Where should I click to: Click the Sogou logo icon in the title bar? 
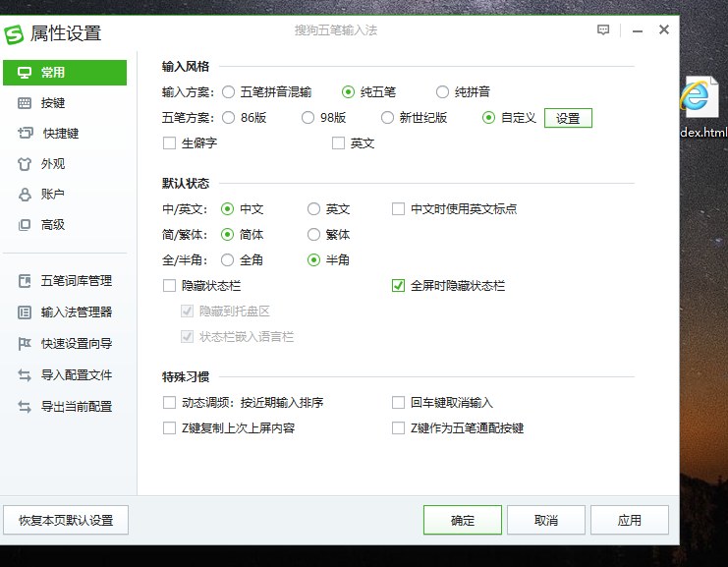14,34
